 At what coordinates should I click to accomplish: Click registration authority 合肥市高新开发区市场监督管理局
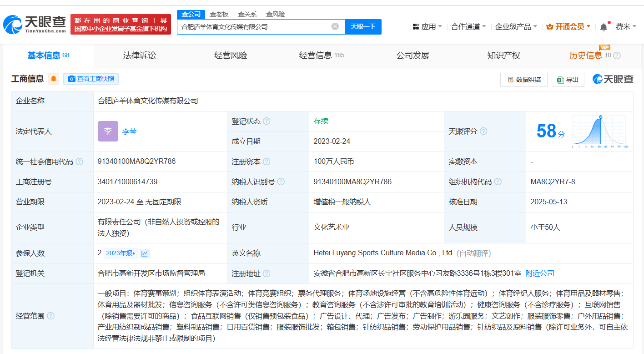point(151,273)
